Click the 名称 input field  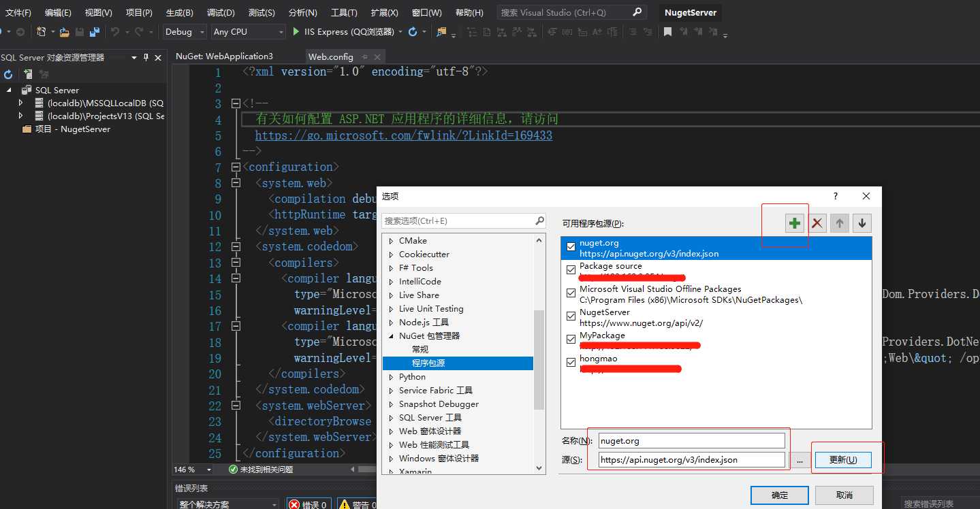click(692, 440)
